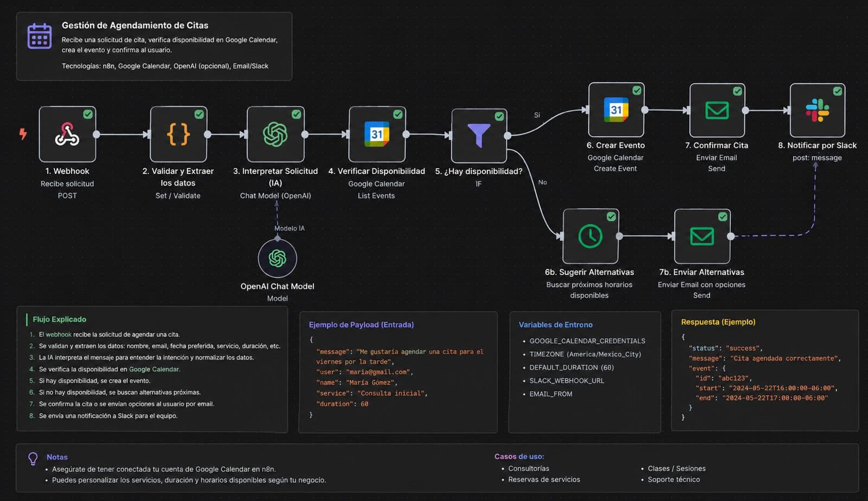Select the 'Reservas de servicios' use case
868x501 pixels.
tap(544, 479)
